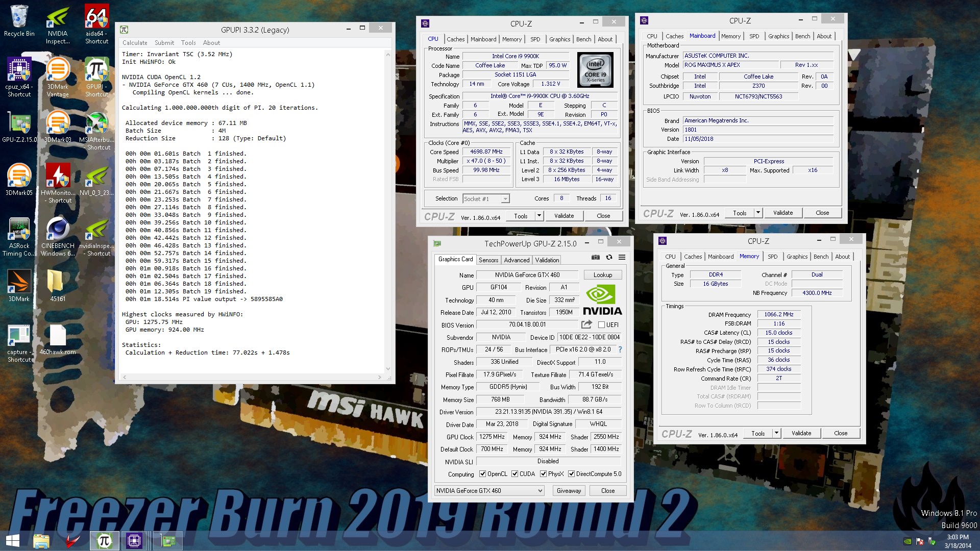
Task: Click Close button in CPU-Z Memory window
Action: click(x=841, y=433)
